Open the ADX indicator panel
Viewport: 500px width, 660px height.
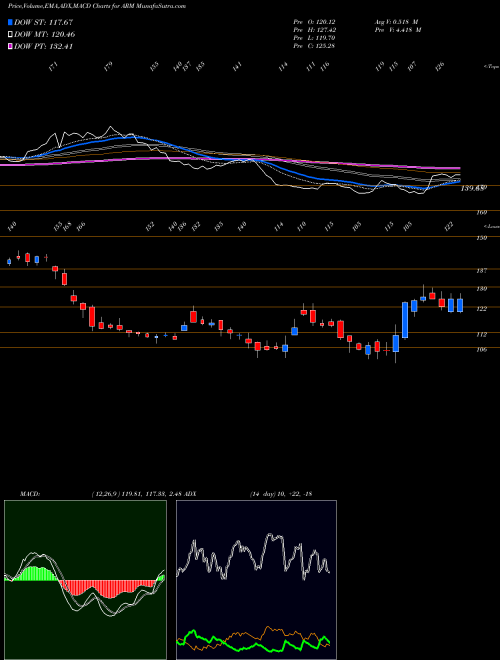pyautogui.click(x=256, y=580)
